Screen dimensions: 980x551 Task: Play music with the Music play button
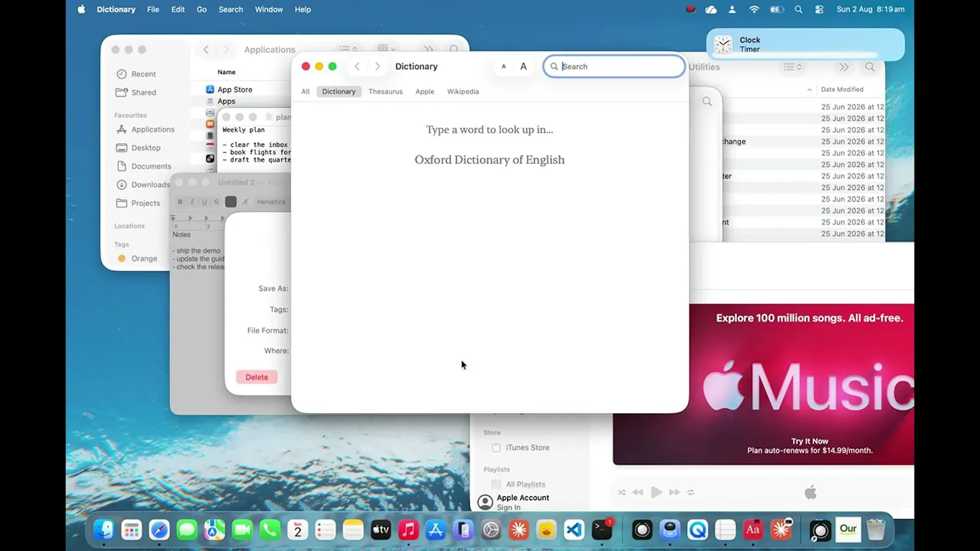pyautogui.click(x=656, y=492)
